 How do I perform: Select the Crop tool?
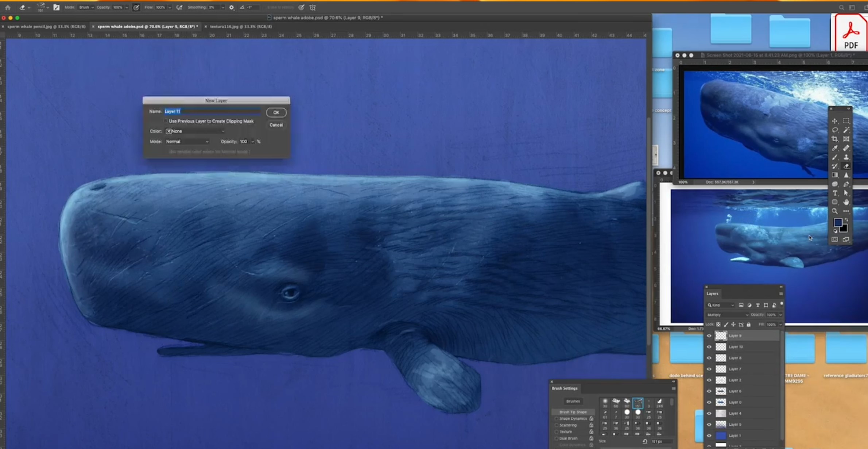click(835, 139)
